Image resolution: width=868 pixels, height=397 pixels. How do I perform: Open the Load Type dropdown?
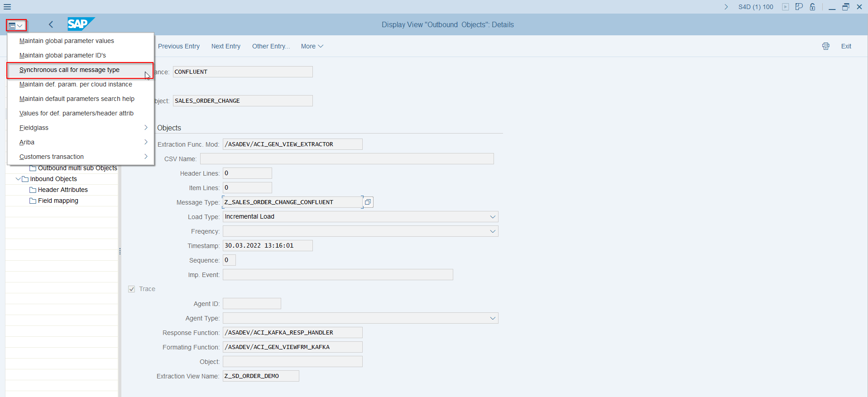(493, 217)
